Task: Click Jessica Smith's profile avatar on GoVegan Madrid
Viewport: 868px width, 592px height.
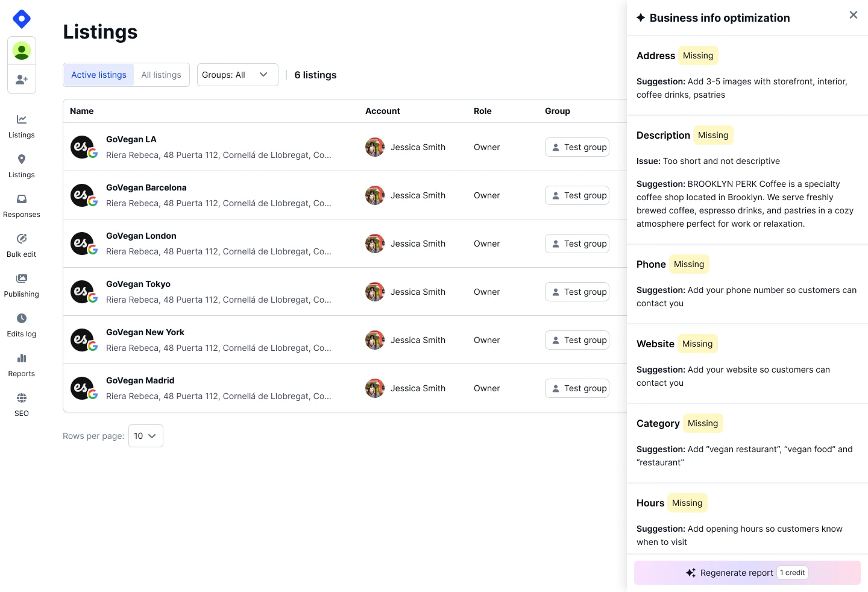Action: (374, 388)
